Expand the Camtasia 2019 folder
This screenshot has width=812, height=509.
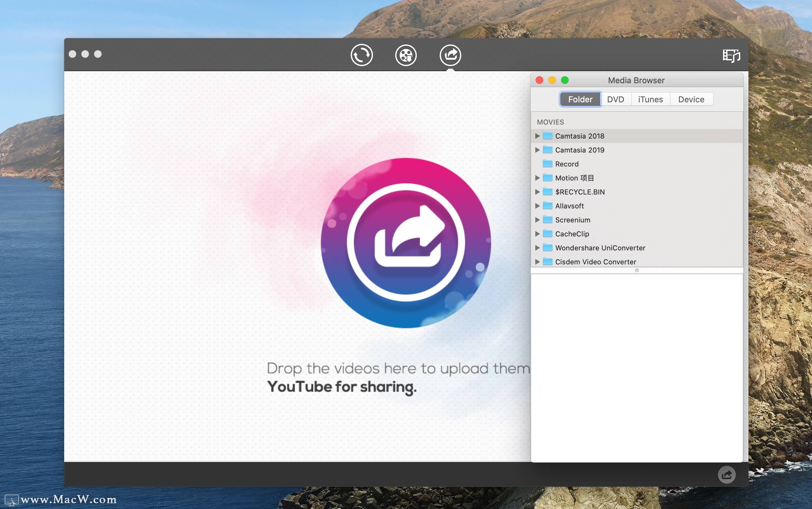537,150
